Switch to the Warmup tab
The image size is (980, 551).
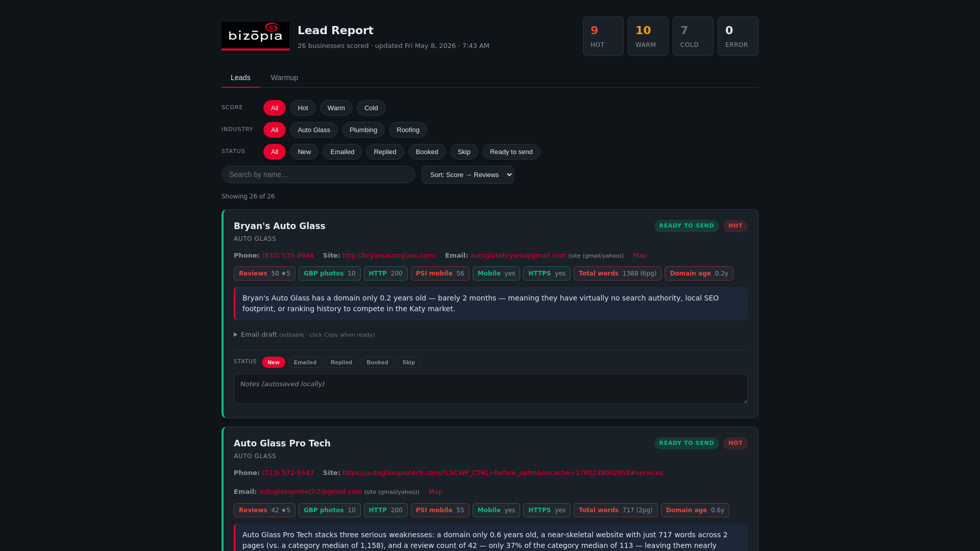284,78
